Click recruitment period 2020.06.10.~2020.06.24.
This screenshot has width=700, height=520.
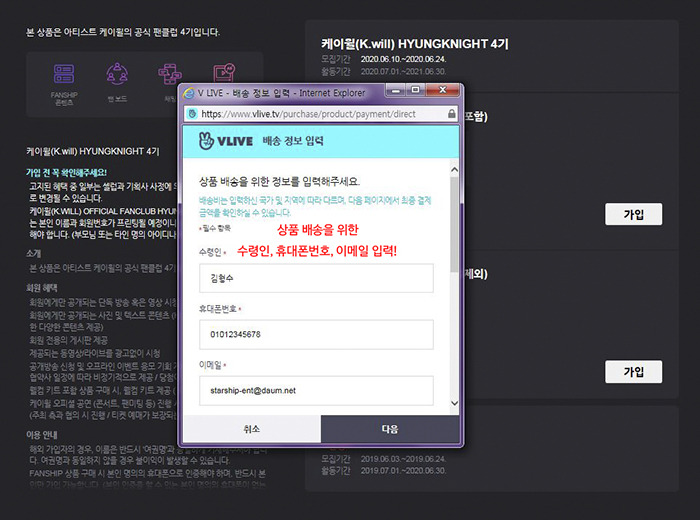(x=404, y=59)
